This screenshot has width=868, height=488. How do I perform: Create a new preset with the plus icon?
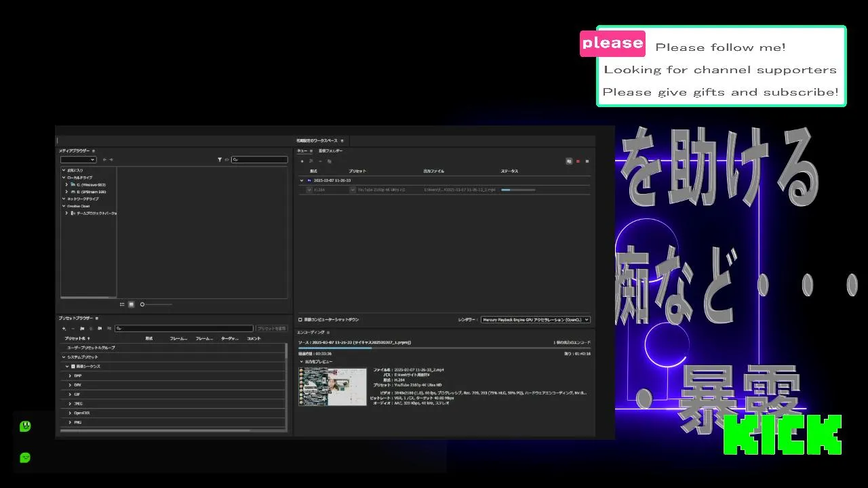click(x=64, y=328)
